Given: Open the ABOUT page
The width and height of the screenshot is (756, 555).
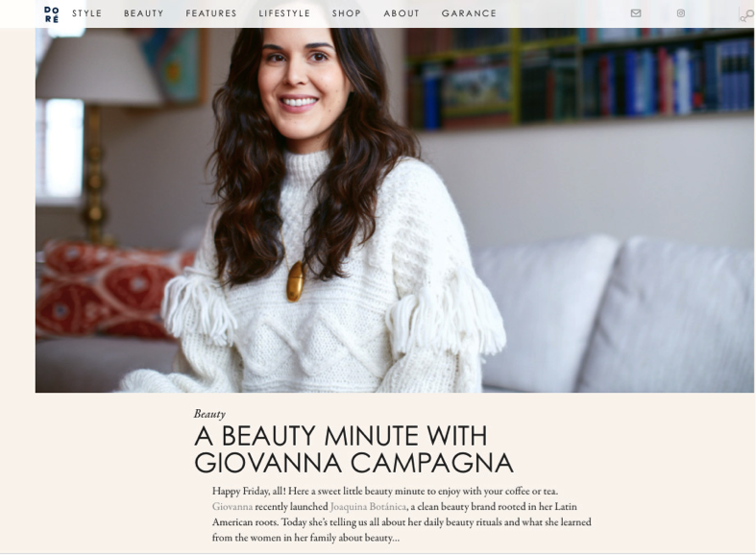Looking at the screenshot, I should pos(402,13).
